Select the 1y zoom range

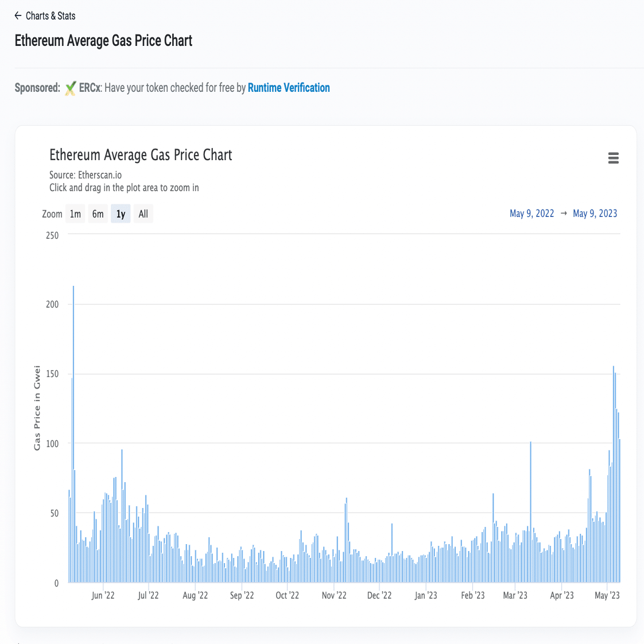coord(121,214)
